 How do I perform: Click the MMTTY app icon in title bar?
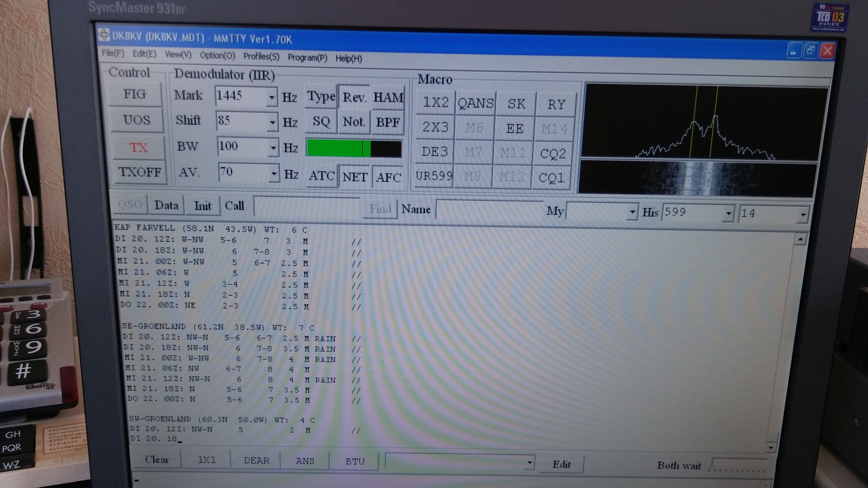[x=103, y=35]
